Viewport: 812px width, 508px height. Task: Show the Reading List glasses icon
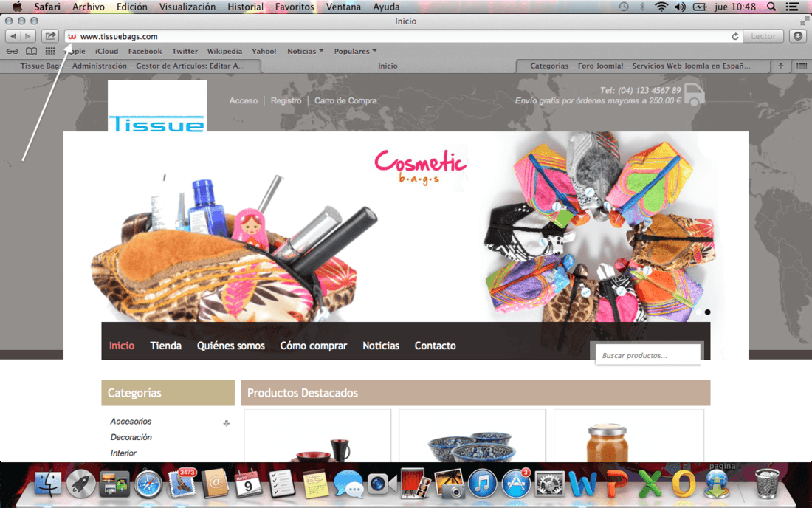coord(13,51)
